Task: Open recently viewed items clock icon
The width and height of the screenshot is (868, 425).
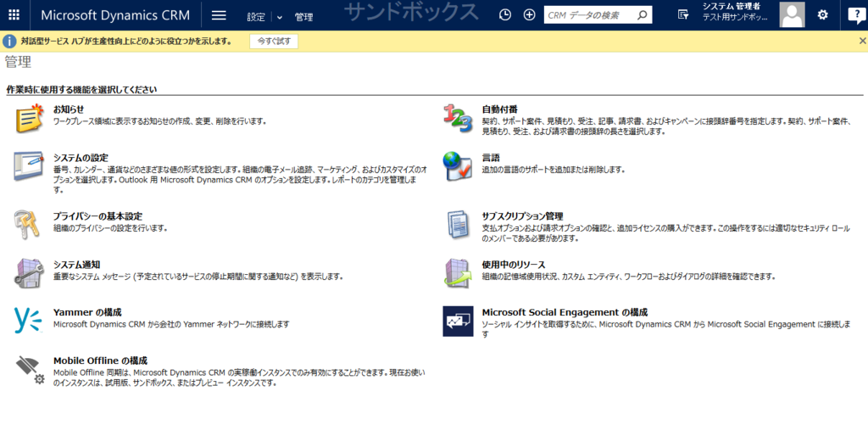Action: 505,15
